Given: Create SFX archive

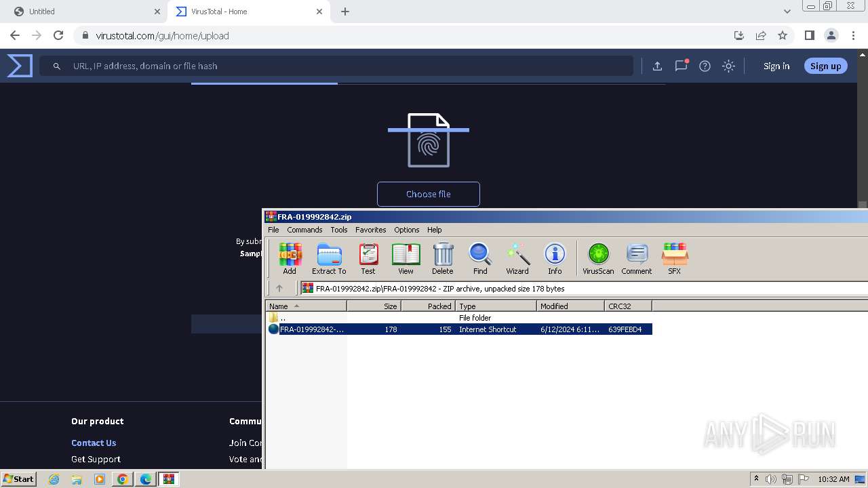Looking at the screenshot, I should click(x=675, y=259).
